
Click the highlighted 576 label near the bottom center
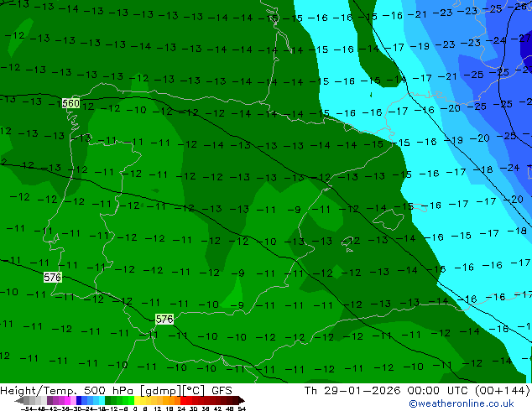164,319
